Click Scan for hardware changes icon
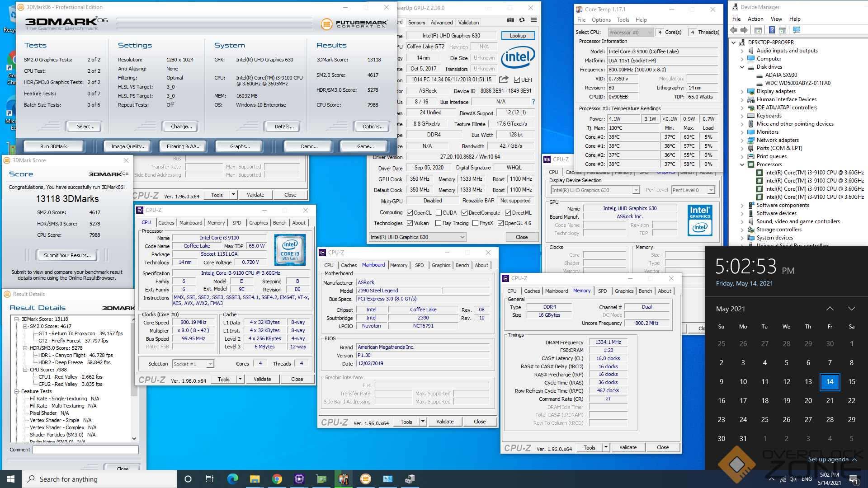 point(797,30)
